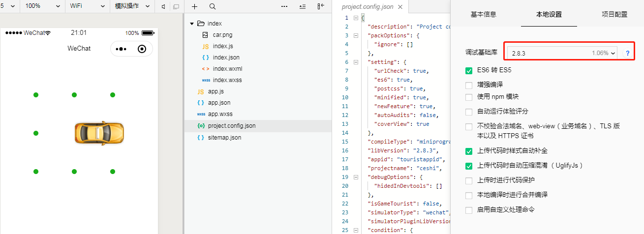
Task: Click the mini program capsule menu dots
Action: pos(121,49)
